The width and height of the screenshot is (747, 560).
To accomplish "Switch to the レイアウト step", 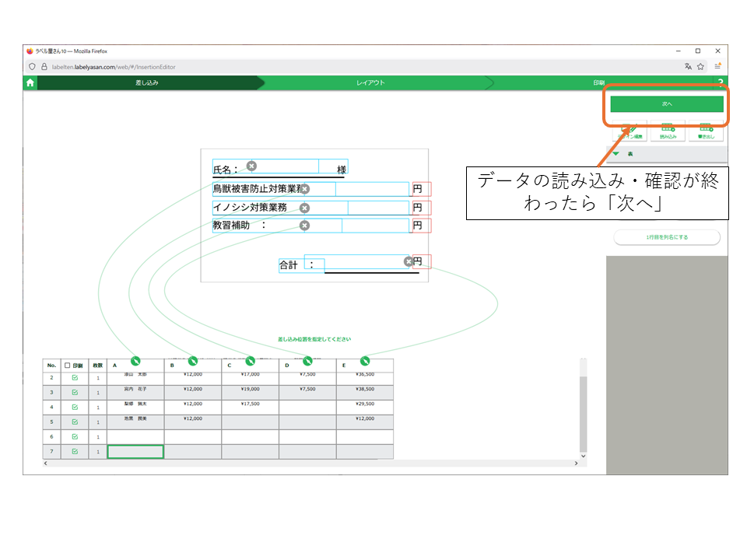I will click(370, 82).
